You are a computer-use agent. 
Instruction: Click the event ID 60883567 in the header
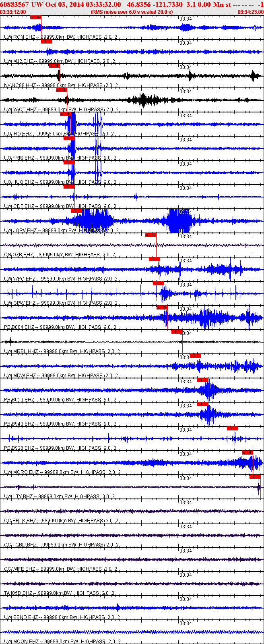[x=14, y=4]
